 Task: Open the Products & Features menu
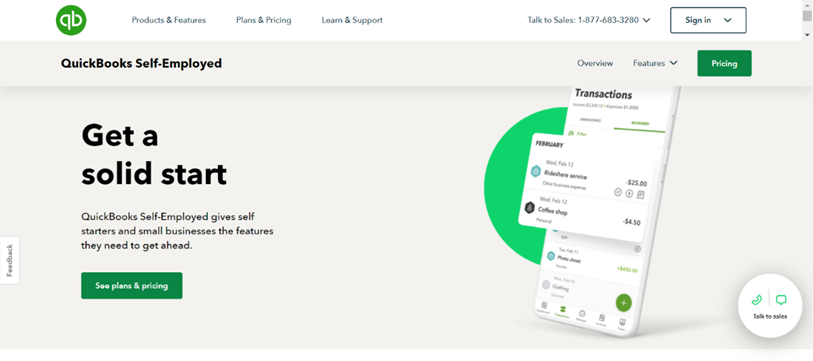pyautogui.click(x=169, y=20)
